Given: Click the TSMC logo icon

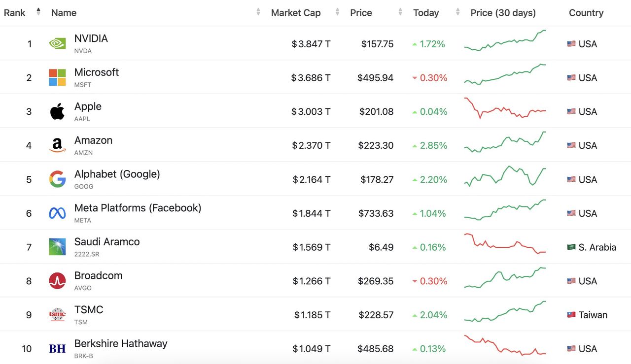Looking at the screenshot, I should coord(57,315).
